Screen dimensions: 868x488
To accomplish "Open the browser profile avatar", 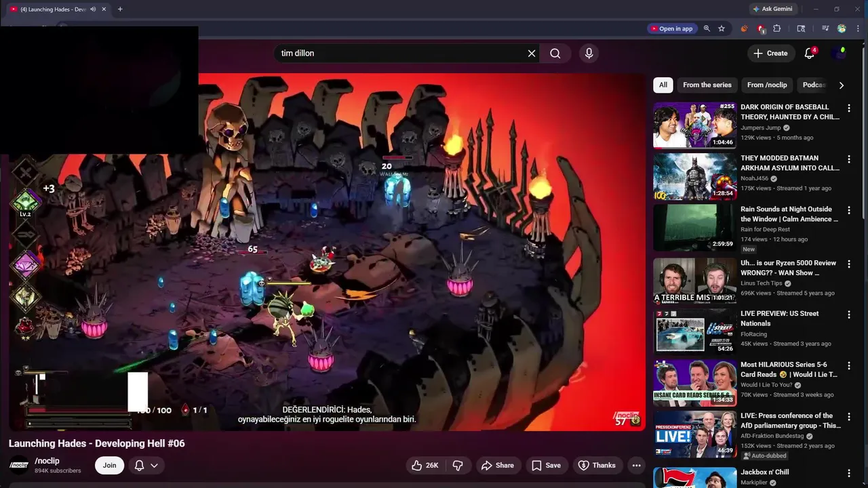I will pyautogui.click(x=842, y=28).
